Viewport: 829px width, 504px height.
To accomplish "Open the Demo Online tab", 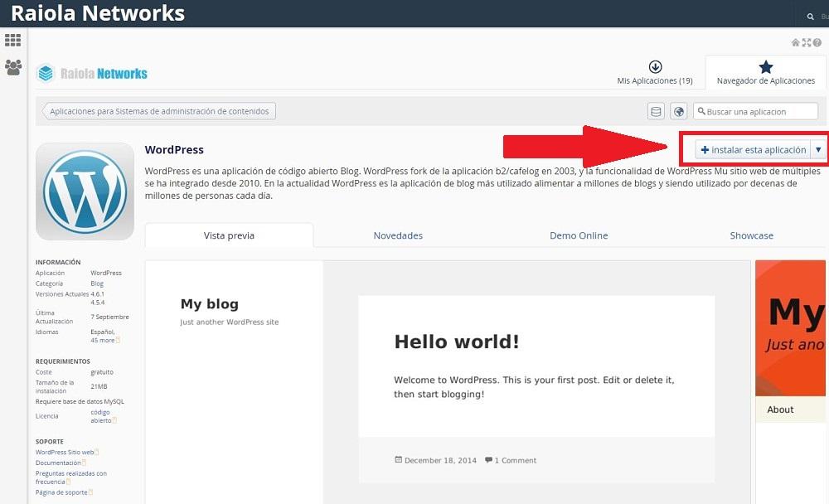I will pyautogui.click(x=578, y=235).
